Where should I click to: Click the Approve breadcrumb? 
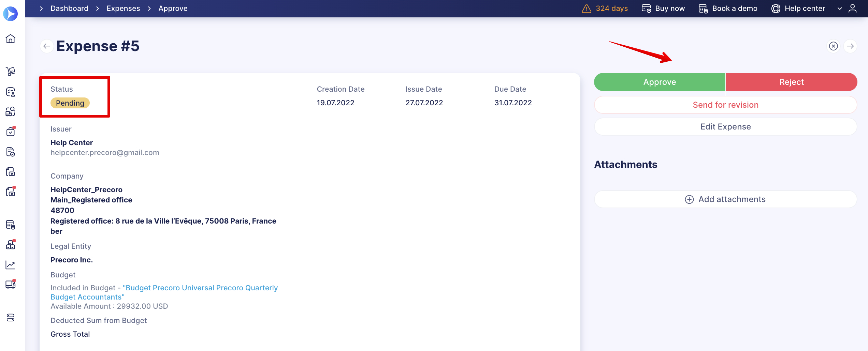click(173, 9)
